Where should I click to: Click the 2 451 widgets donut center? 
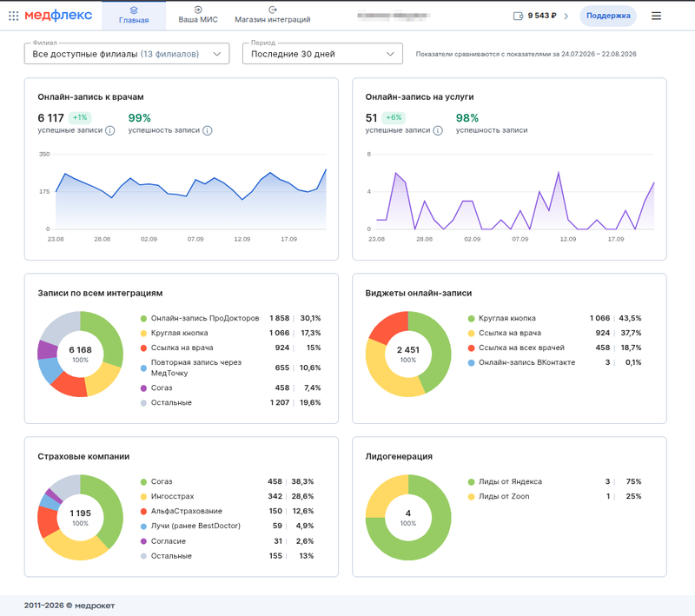[408, 354]
